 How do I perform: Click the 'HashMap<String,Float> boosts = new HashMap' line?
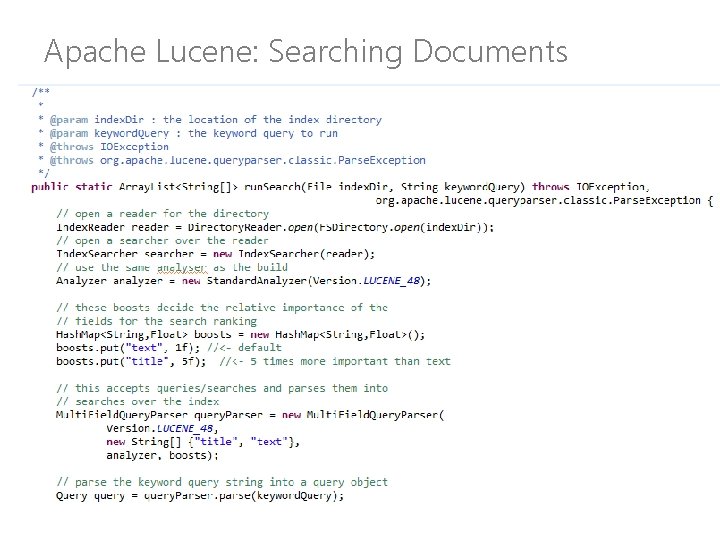(241, 334)
